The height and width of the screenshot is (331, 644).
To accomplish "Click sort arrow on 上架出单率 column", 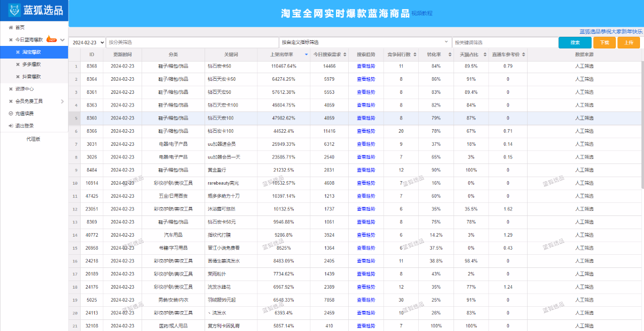I will click(306, 54).
